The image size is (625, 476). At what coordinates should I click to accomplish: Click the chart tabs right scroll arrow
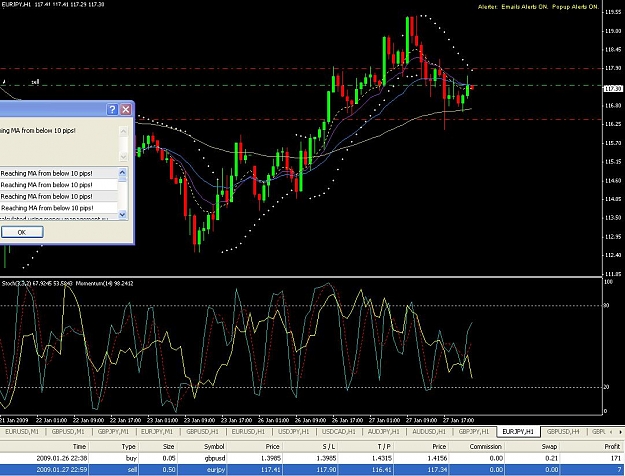(620, 432)
